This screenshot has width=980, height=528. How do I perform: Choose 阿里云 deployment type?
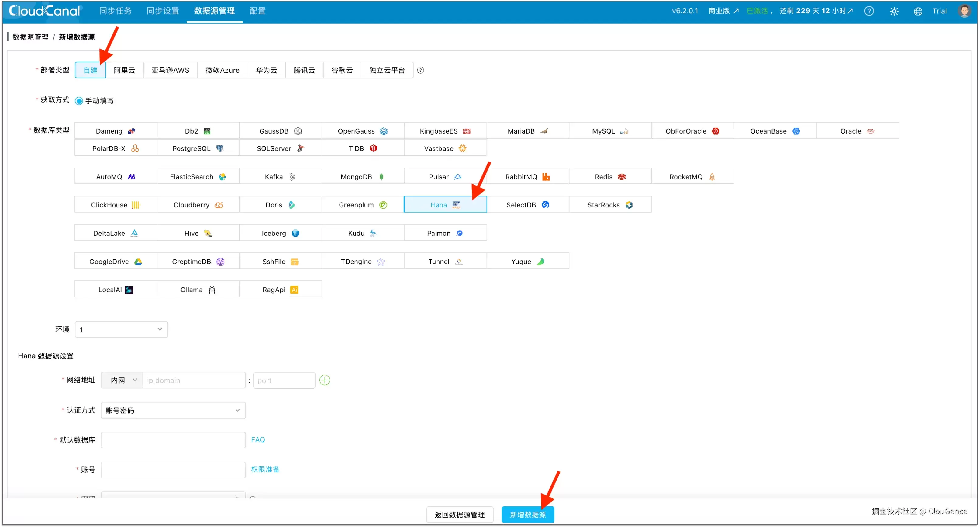(124, 70)
